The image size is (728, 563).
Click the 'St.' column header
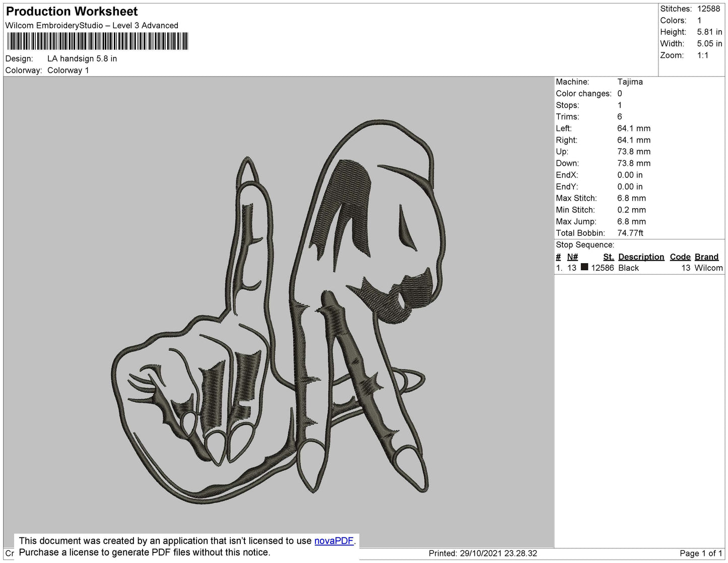click(x=609, y=257)
